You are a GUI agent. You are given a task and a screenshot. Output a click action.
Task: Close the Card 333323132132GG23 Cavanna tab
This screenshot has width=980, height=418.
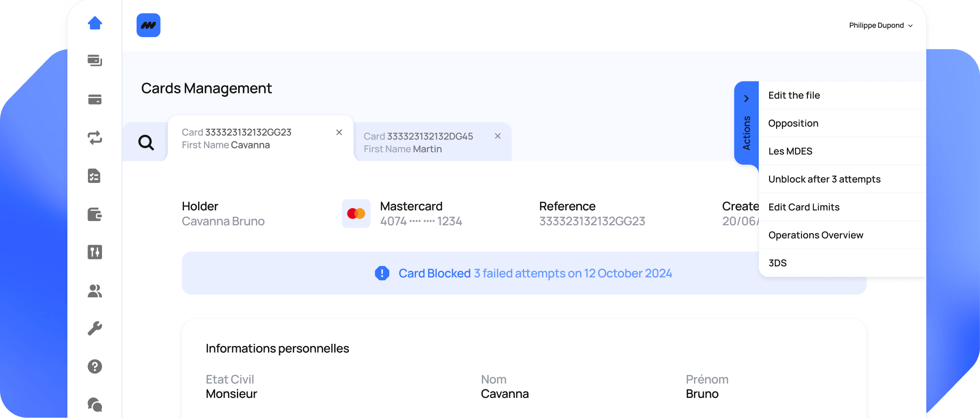339,132
